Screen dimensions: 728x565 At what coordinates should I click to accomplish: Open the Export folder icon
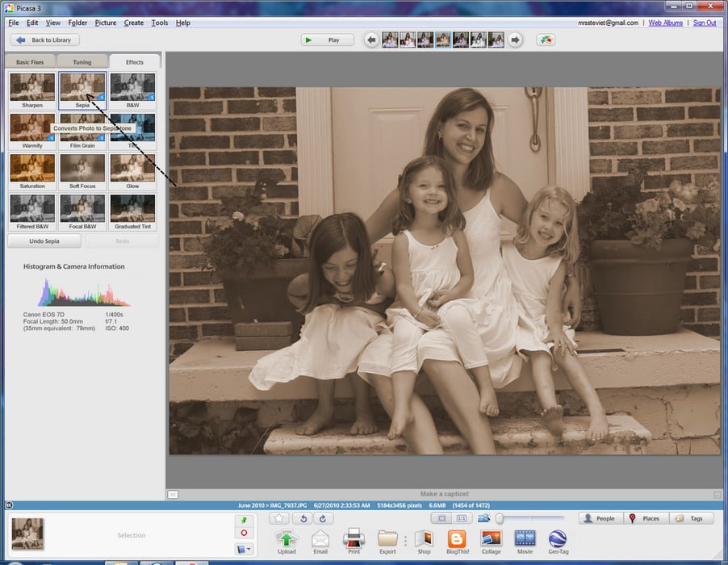tap(387, 539)
